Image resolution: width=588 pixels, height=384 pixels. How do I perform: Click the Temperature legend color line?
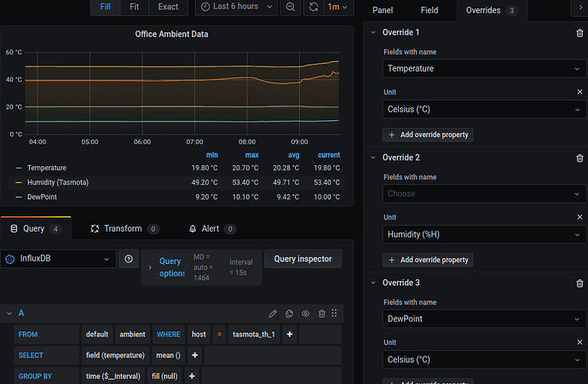(x=19, y=168)
